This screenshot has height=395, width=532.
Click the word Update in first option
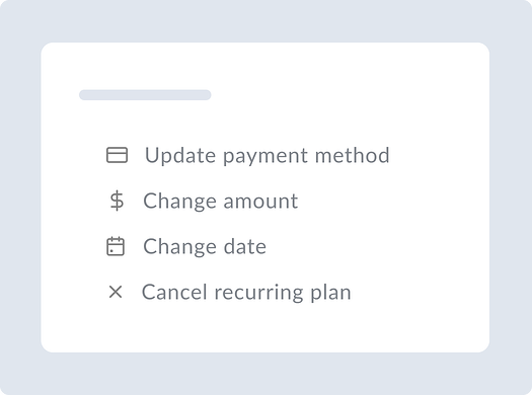pyautogui.click(x=180, y=155)
